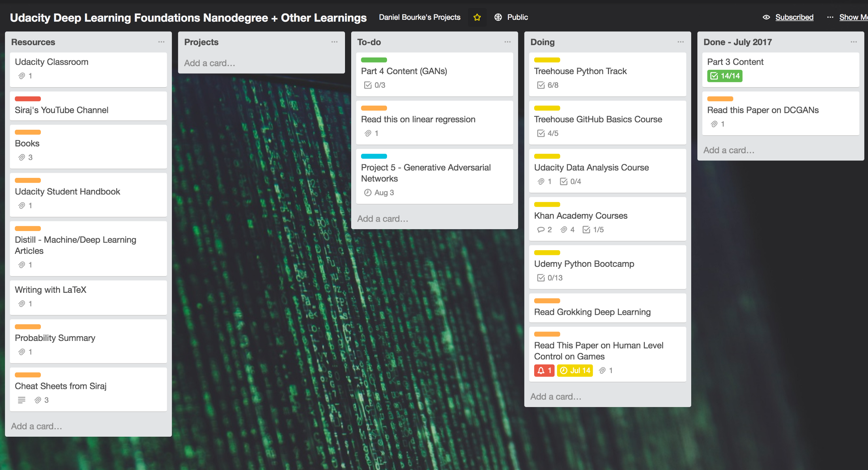This screenshot has width=868, height=470.
Task: Click the Subscribed link
Action: click(794, 17)
